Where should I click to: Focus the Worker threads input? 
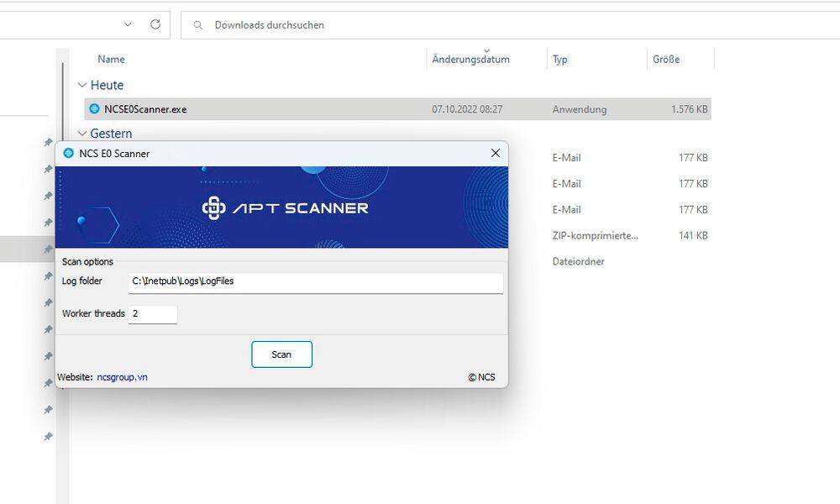153,314
